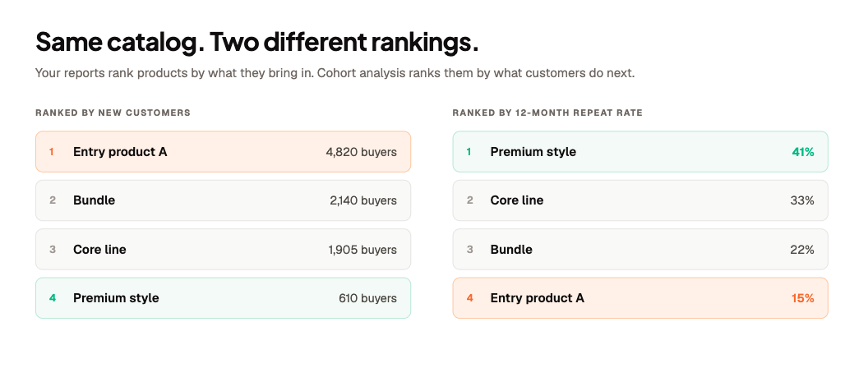The height and width of the screenshot is (368, 868).
Task: Select Core line row showing 33%
Action: click(640, 200)
